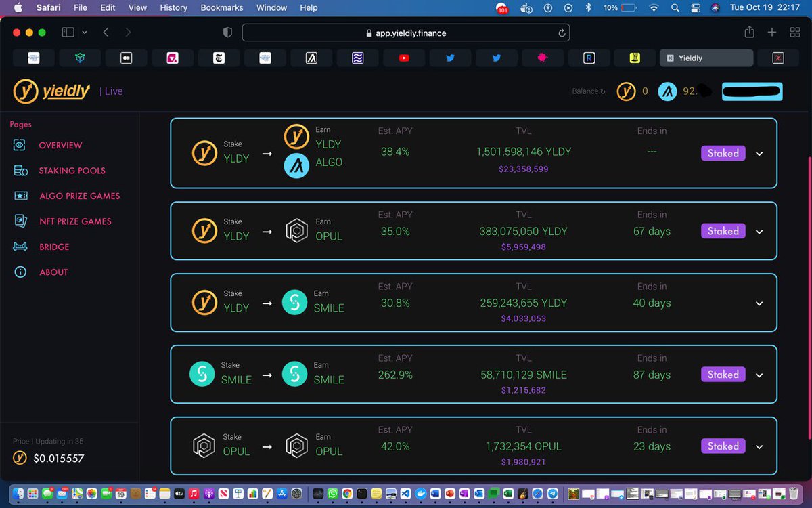Image resolution: width=812 pixels, height=508 pixels.
Task: Click the Algo Prize Games ticket icon
Action: pyautogui.click(x=20, y=196)
